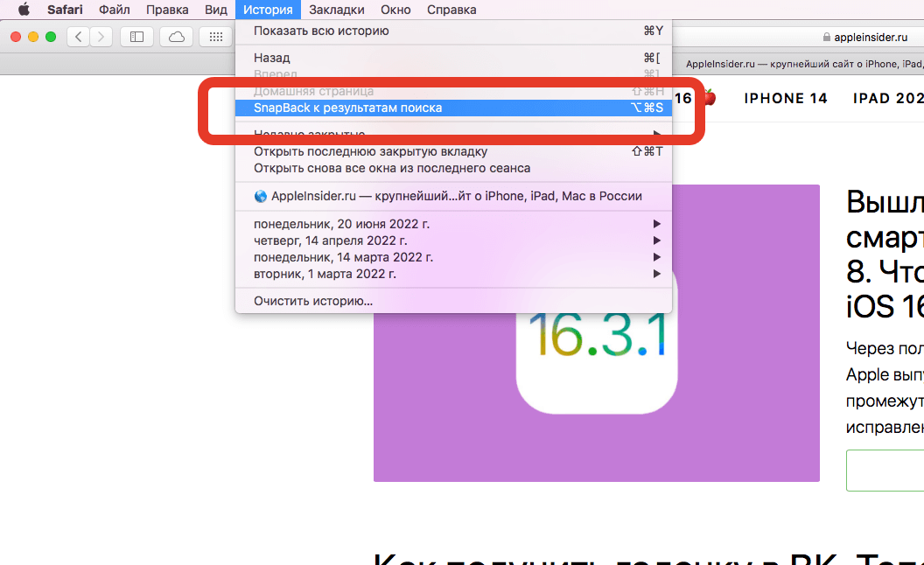Open the Файл menu
924x565 pixels.
point(115,10)
